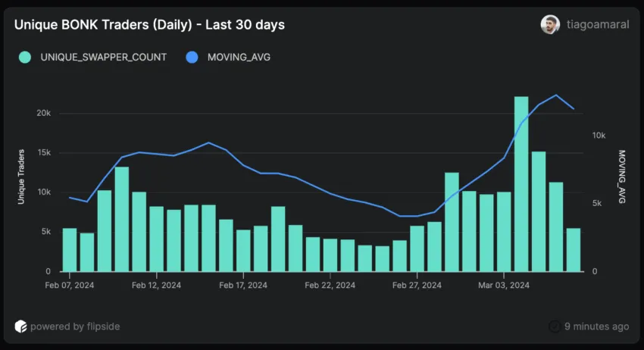Click the last bar on the right

tap(574, 249)
